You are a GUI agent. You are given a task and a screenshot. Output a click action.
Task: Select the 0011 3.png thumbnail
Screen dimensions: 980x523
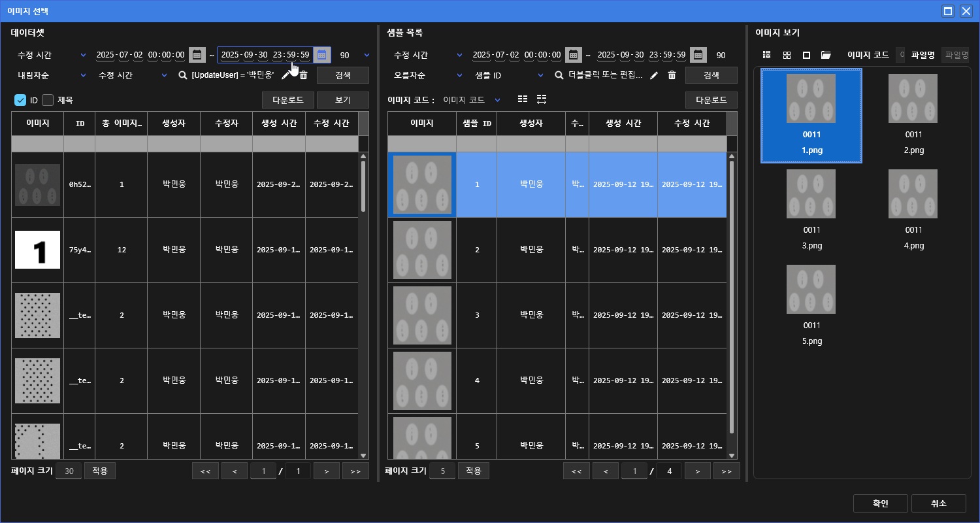(x=811, y=209)
